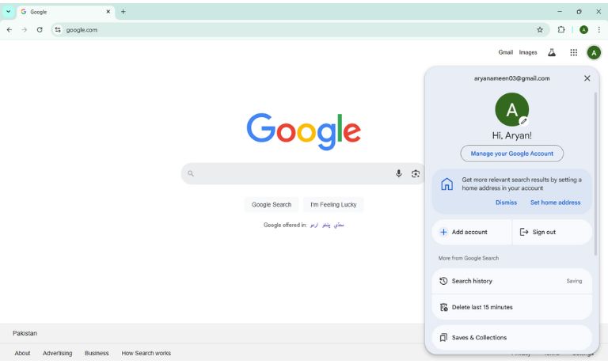View site information in address bar
The width and height of the screenshot is (608, 364).
pyautogui.click(x=58, y=30)
